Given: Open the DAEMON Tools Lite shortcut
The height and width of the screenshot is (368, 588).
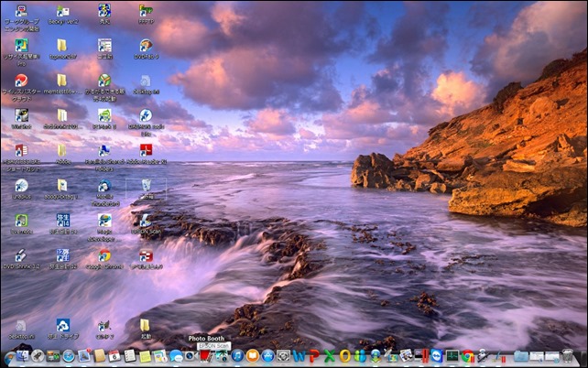Looking at the screenshot, I should pos(146,122).
